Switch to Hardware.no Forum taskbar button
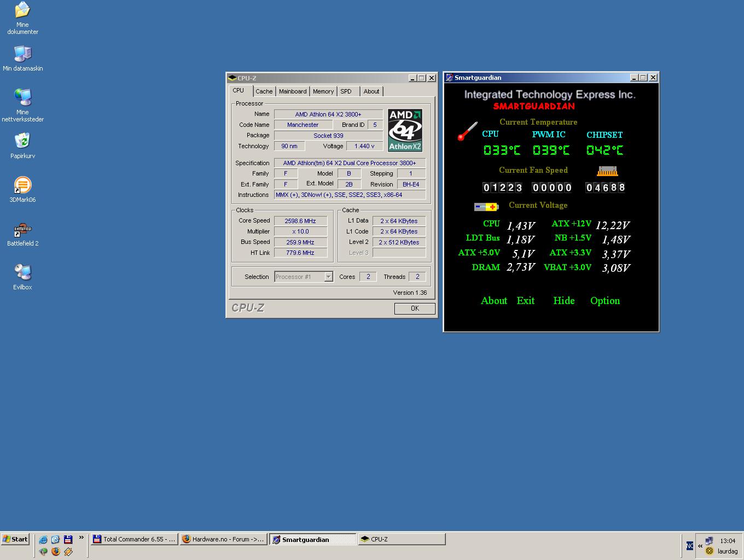The height and width of the screenshot is (560, 744). [x=223, y=539]
